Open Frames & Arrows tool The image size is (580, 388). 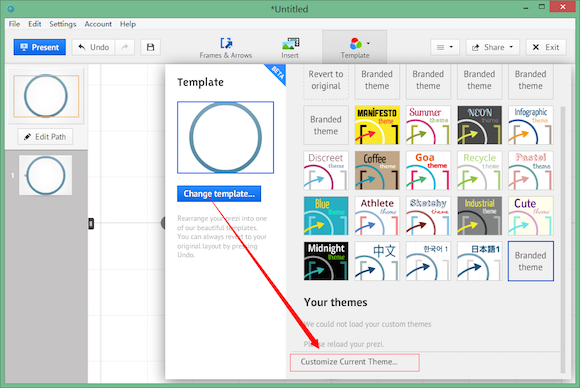[226, 48]
